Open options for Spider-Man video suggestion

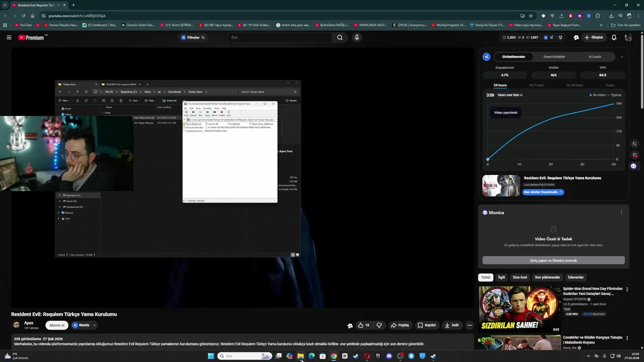626,289
